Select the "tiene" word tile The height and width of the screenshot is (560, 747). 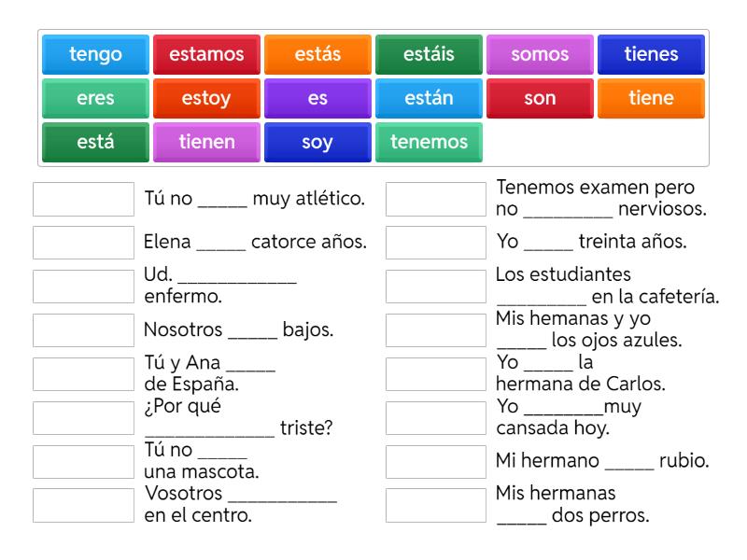(652, 98)
